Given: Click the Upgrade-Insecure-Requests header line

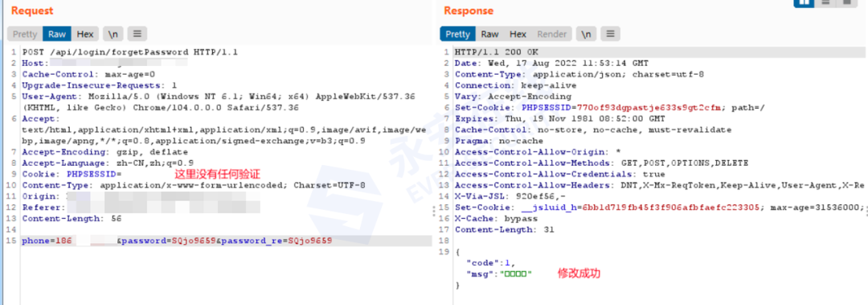Looking at the screenshot, I should click(100, 85).
